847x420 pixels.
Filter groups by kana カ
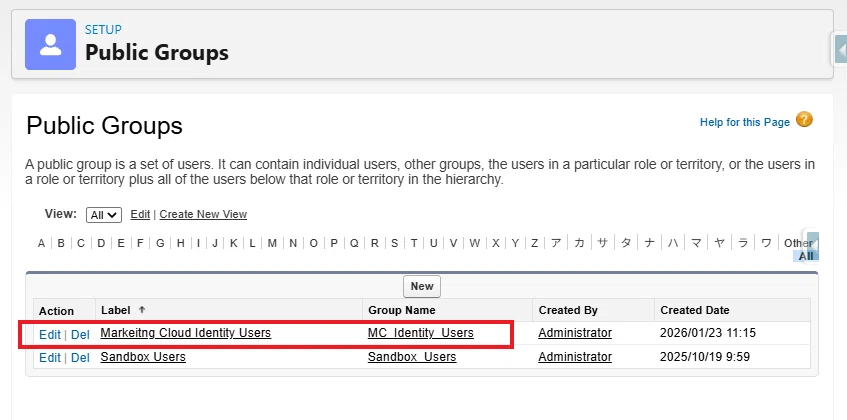[579, 243]
